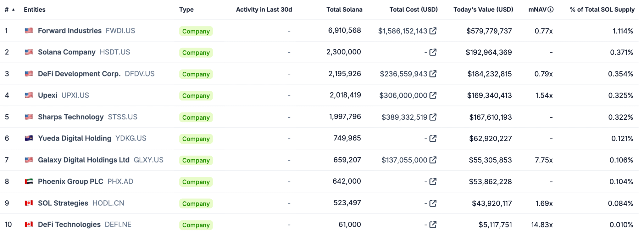
Task: Click the mNAV info icon
Action: coord(550,9)
